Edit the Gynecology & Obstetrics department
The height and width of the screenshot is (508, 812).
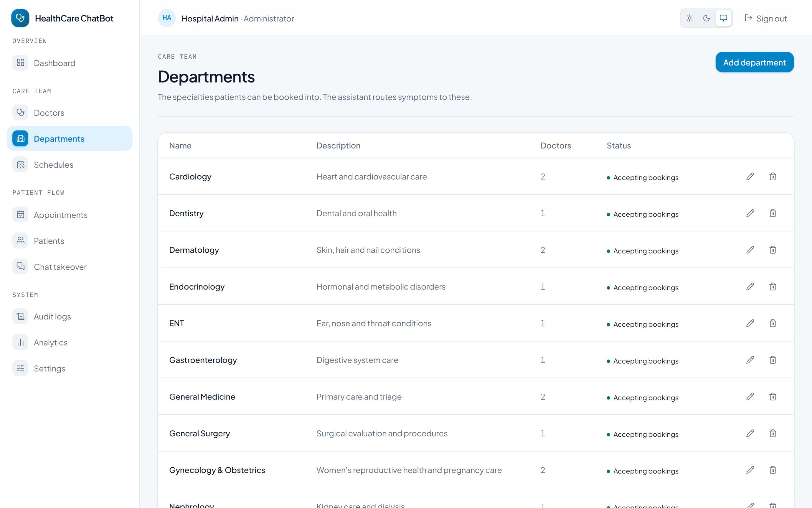coord(750,470)
